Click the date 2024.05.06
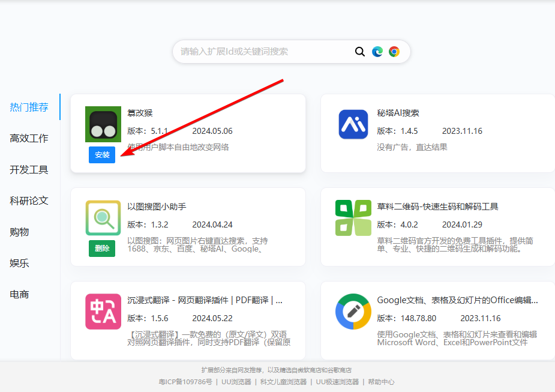The image size is (555, 392). [x=212, y=131]
